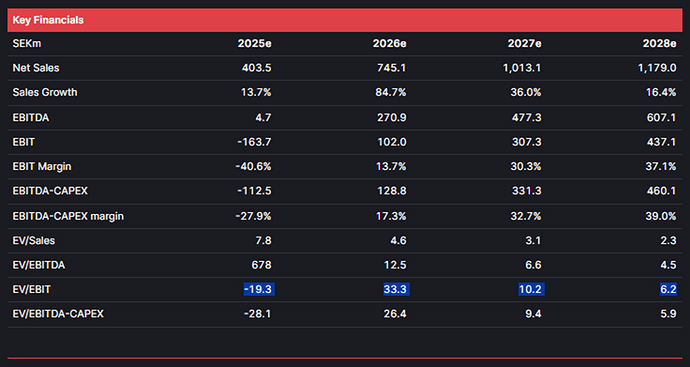
Task: Select the Sales Growth row label
Action: [45, 92]
